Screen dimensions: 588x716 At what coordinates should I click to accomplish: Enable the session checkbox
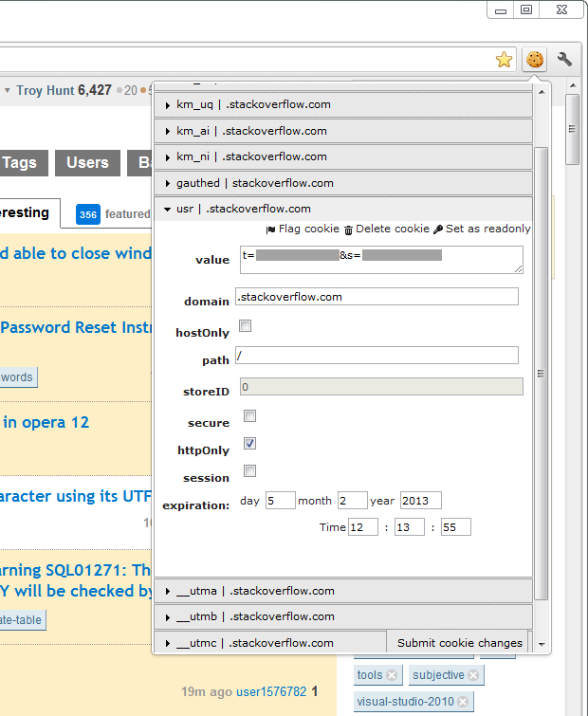point(249,470)
